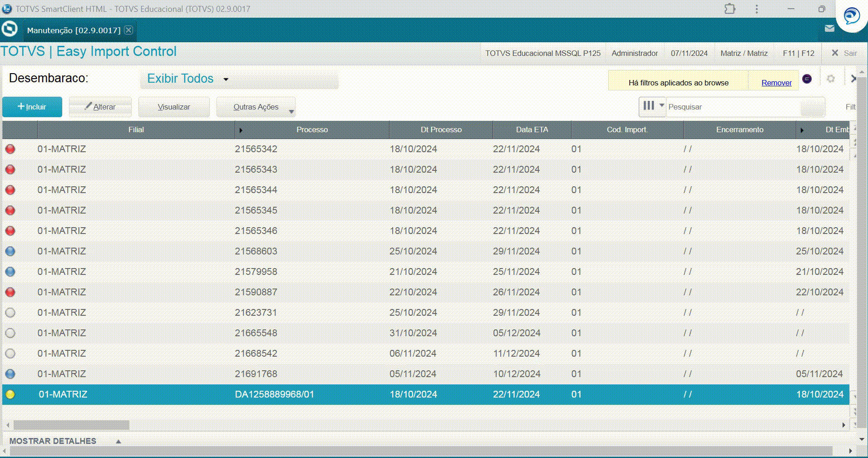Click the table's scroll-right arrow
868x458 pixels.
[843, 425]
